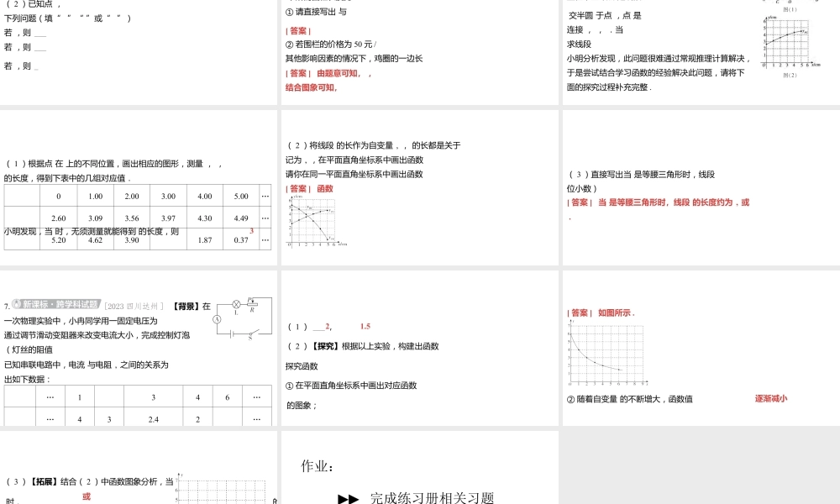
Task: Click the lamp symbol L in the circuit diagram
Action: tap(236, 304)
